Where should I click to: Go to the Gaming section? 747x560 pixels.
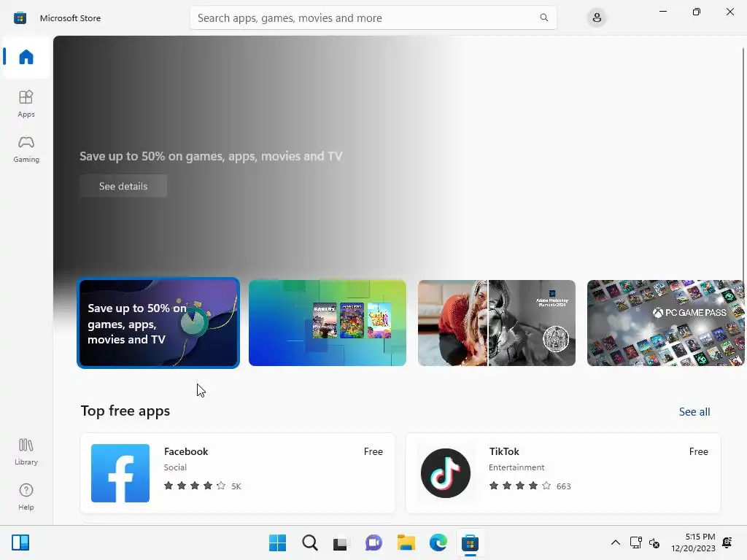26,149
